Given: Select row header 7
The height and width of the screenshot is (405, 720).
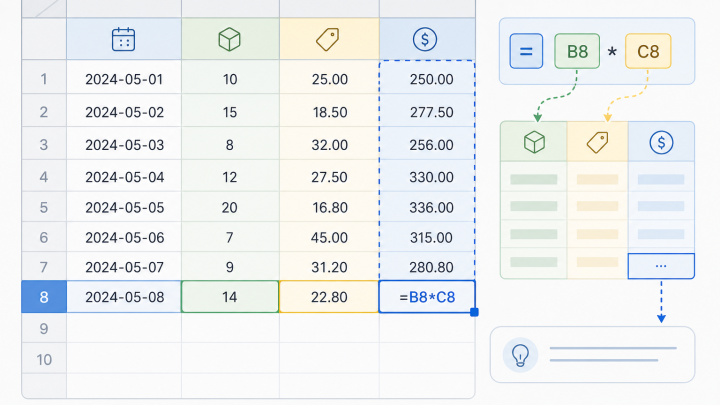Looking at the screenshot, I should tap(44, 267).
